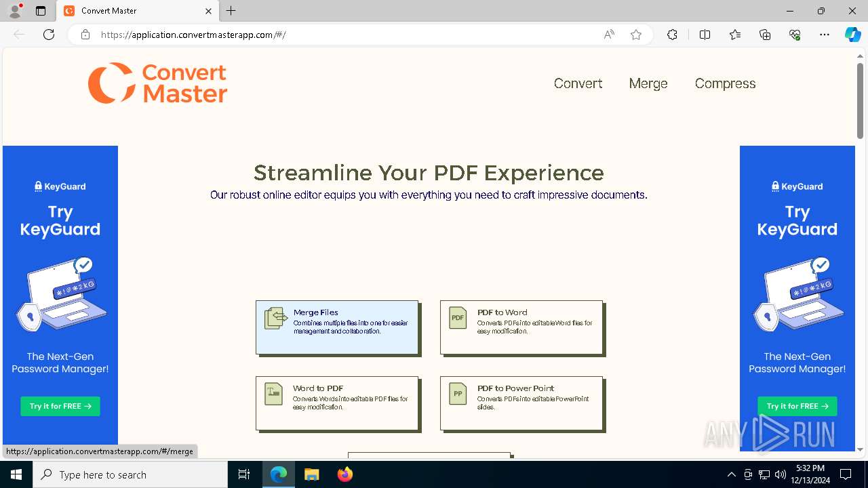Open the Favorites list icon
This screenshot has width=868, height=488.
tap(735, 35)
